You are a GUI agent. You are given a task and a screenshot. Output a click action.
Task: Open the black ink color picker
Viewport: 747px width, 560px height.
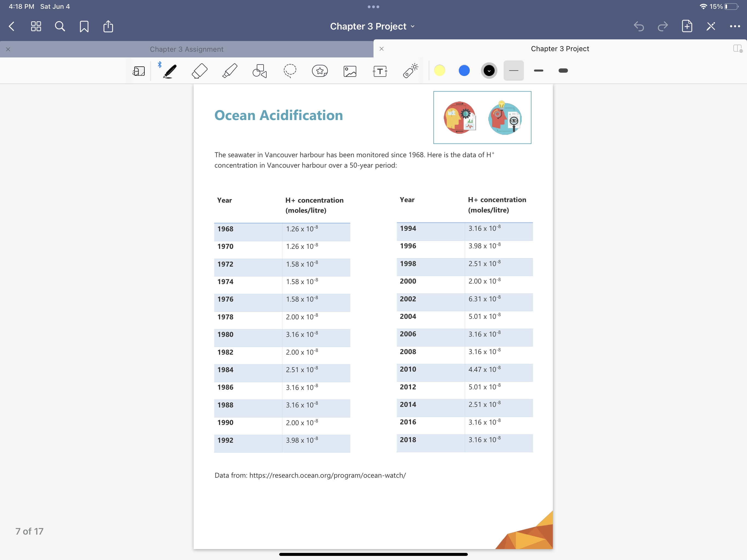[489, 71]
